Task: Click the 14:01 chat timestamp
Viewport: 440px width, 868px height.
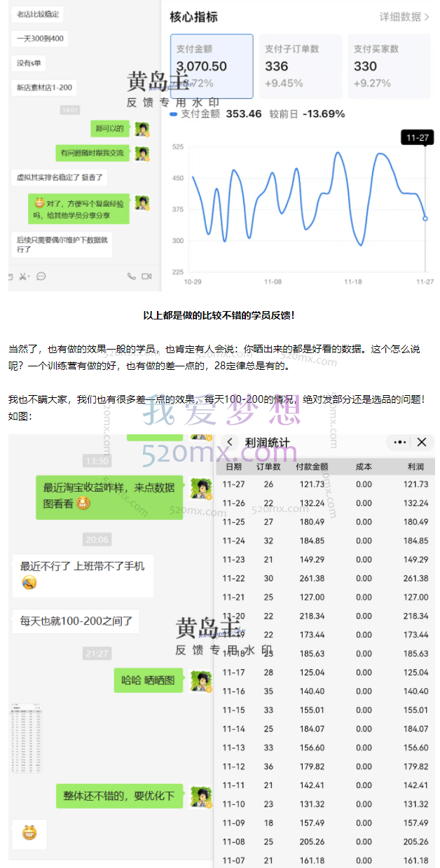Action: (70, 110)
